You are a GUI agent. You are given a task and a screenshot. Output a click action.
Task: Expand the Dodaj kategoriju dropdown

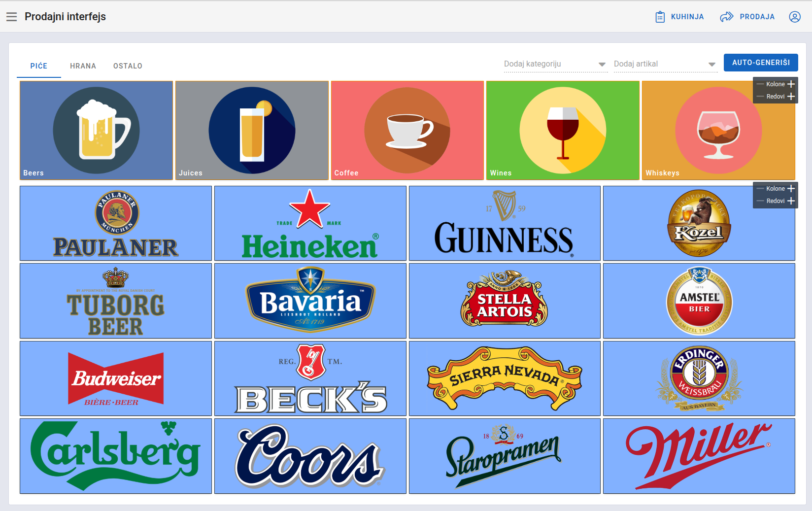tap(555, 64)
